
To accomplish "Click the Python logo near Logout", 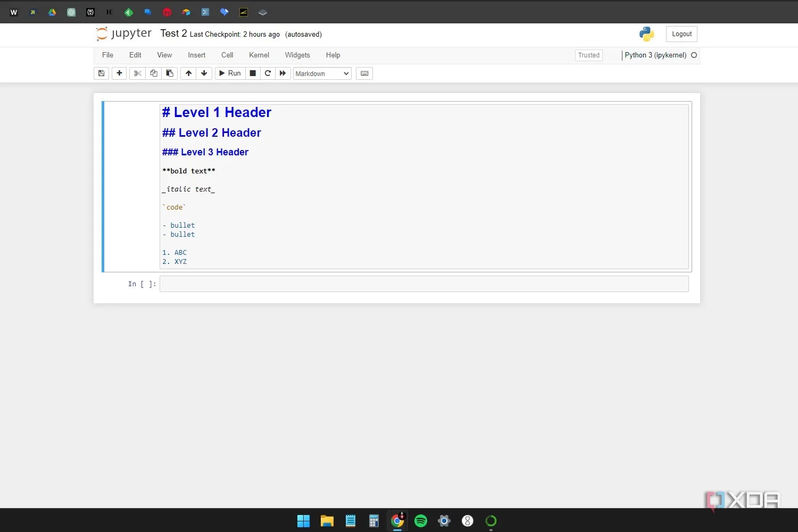I will click(x=646, y=34).
